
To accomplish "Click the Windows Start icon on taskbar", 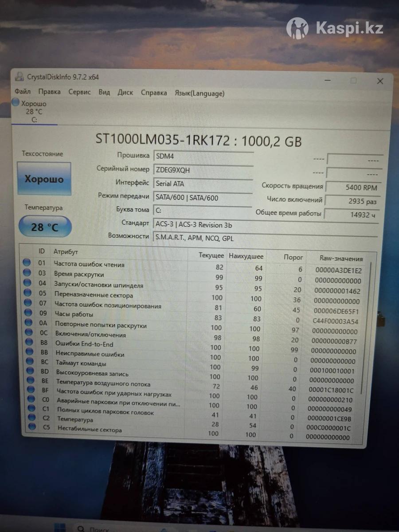I will tap(60, 528).
